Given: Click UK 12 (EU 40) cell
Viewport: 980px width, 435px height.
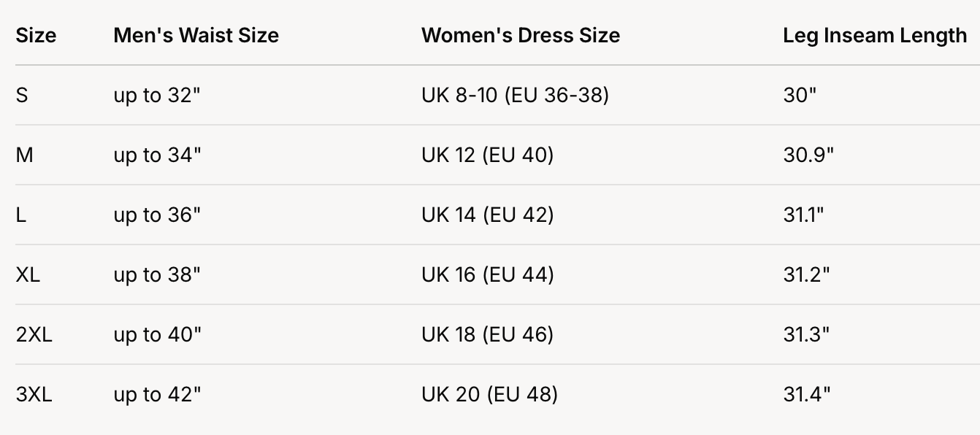Looking at the screenshot, I should coord(487,155).
